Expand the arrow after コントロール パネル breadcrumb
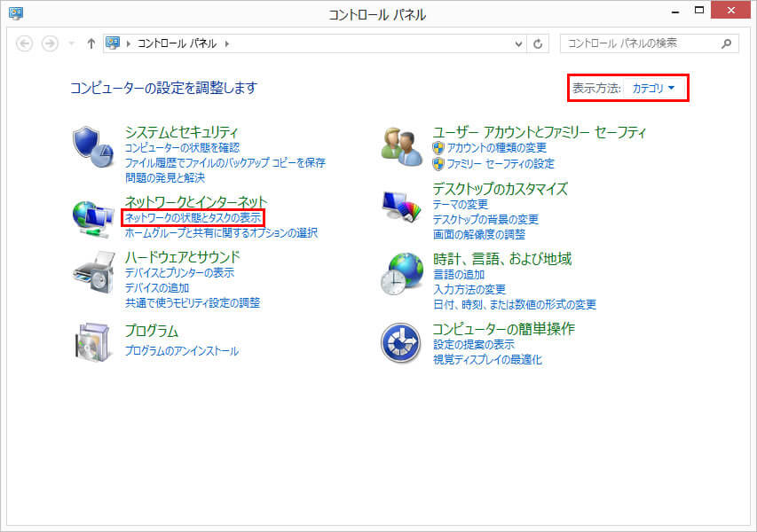757x532 pixels. [x=227, y=43]
